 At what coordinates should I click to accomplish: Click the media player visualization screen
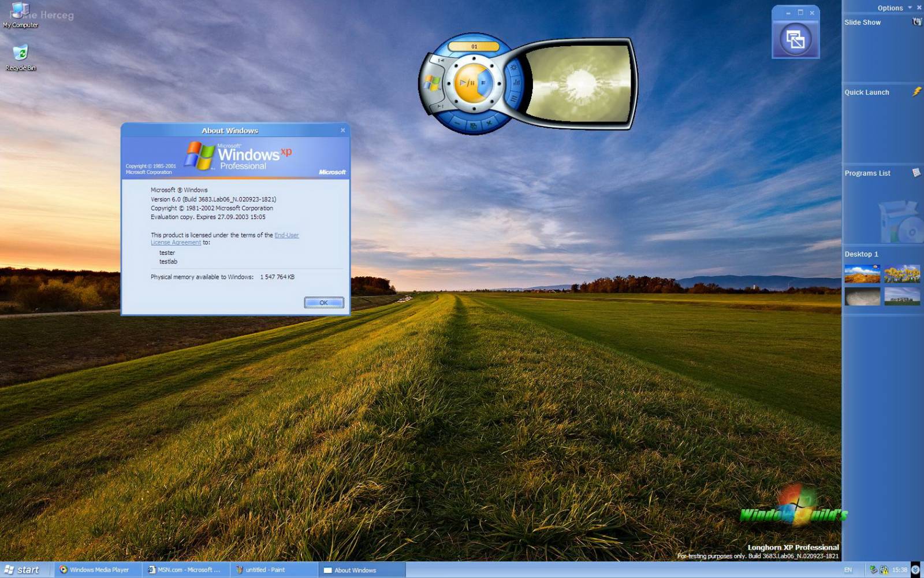point(579,84)
